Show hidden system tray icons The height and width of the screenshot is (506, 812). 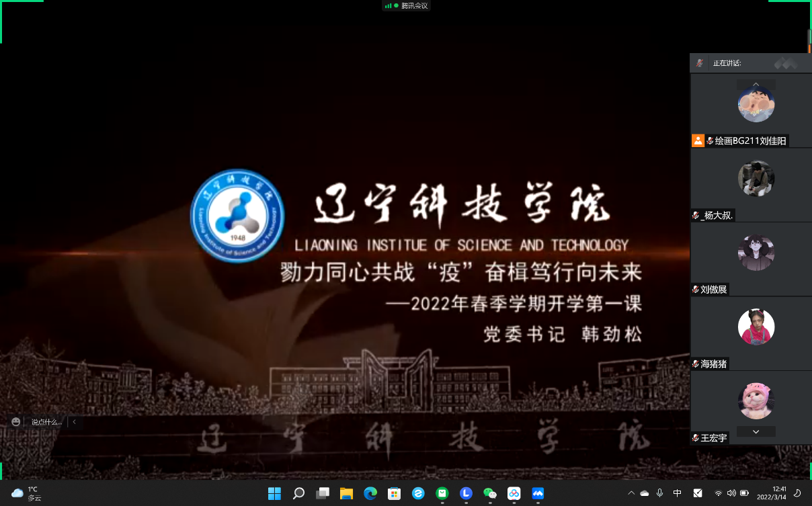(x=631, y=493)
